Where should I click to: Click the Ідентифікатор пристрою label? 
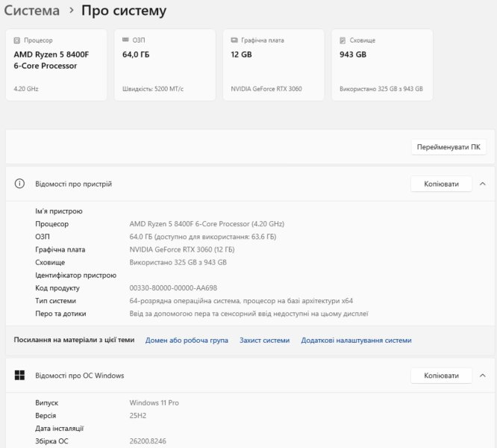76,276
